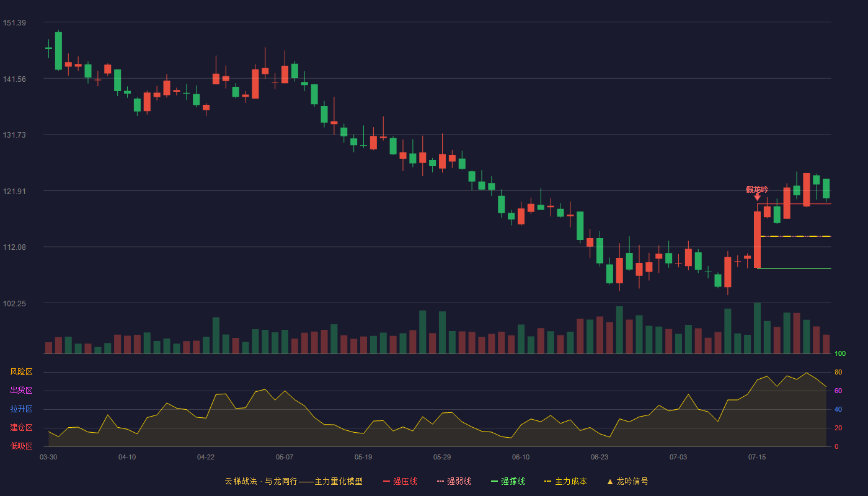The image size is (868, 496).
Task: Click the yellow dashed 主力成本 line on chart
Action: coord(795,236)
